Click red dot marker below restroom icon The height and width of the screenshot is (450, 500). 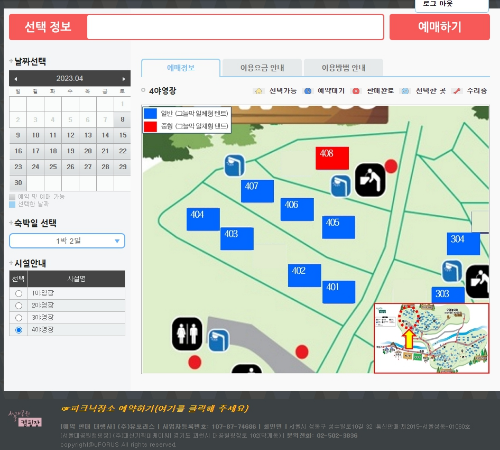[x=195, y=362]
